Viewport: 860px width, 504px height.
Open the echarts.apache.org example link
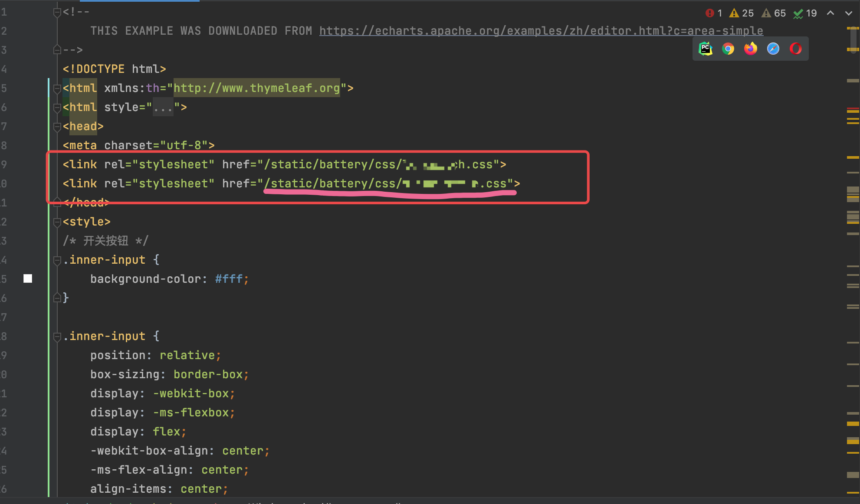coord(541,31)
